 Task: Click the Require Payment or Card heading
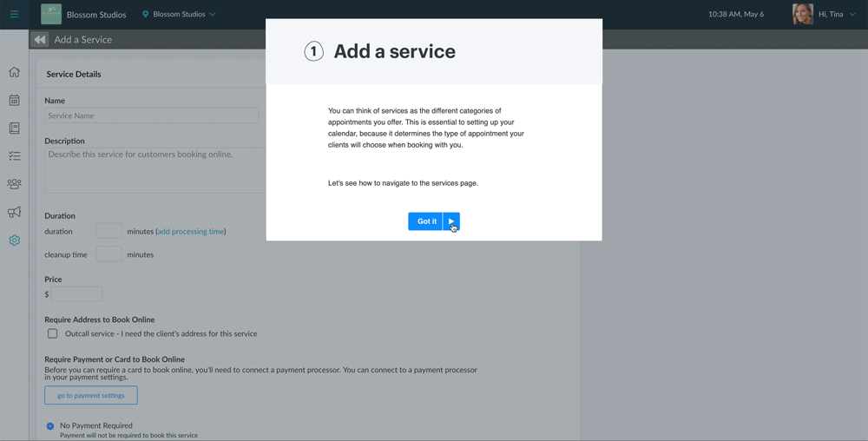click(115, 359)
